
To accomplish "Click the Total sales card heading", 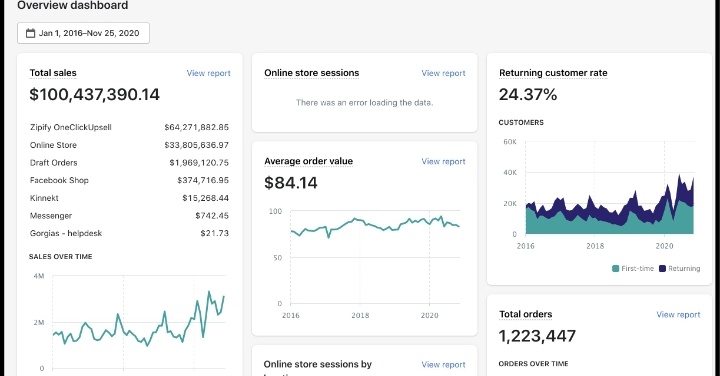I will 53,73.
